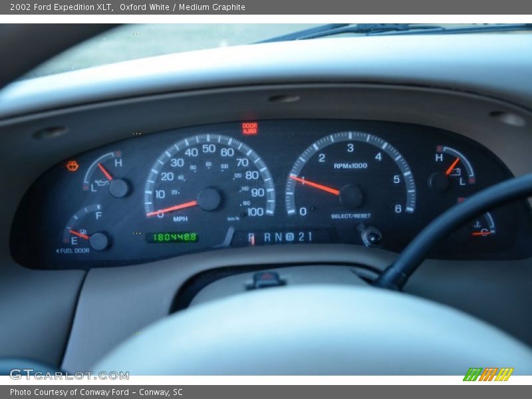The width and height of the screenshot is (532, 399).
Task: Click the green odometer display
Action: pyautogui.click(x=173, y=237)
